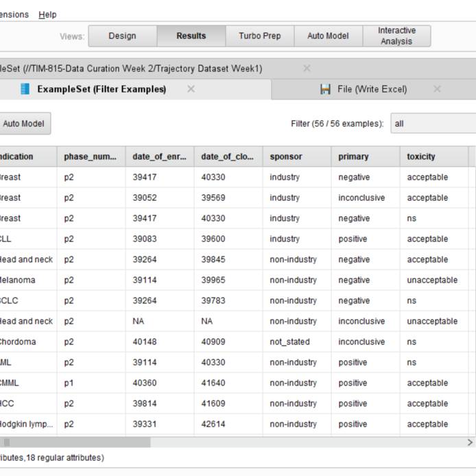Select the cell with value 39083
This screenshot has height=476, width=476.
click(160, 239)
